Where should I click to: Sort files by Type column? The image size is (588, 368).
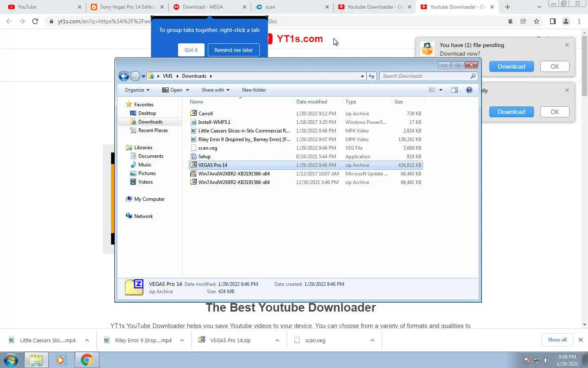coord(367,102)
